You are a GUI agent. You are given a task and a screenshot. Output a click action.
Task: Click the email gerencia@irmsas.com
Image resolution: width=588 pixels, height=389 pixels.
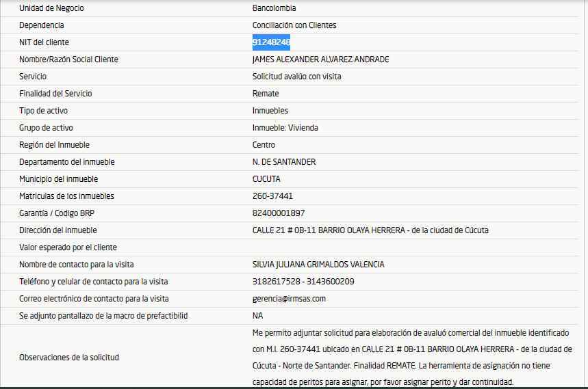(289, 299)
